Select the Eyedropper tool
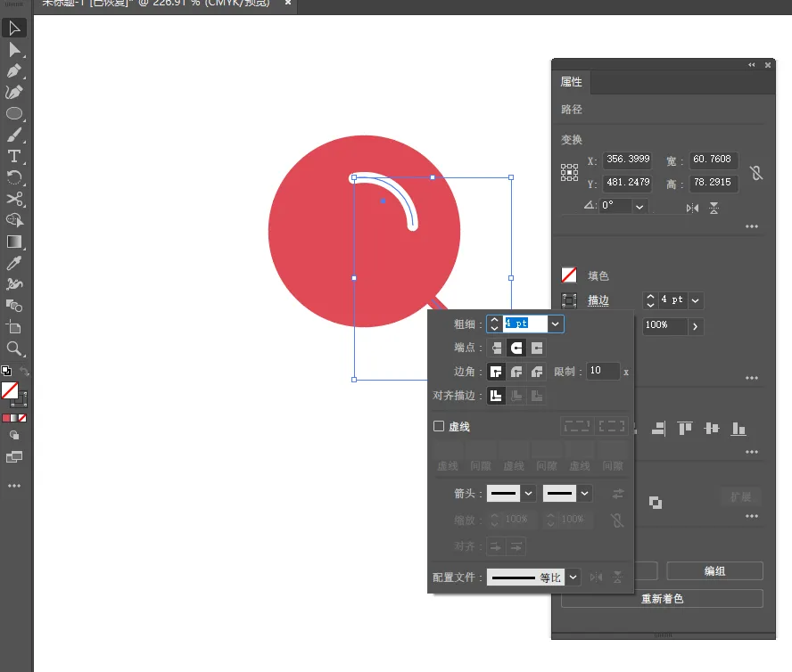Image resolution: width=792 pixels, height=672 pixels. [x=13, y=263]
